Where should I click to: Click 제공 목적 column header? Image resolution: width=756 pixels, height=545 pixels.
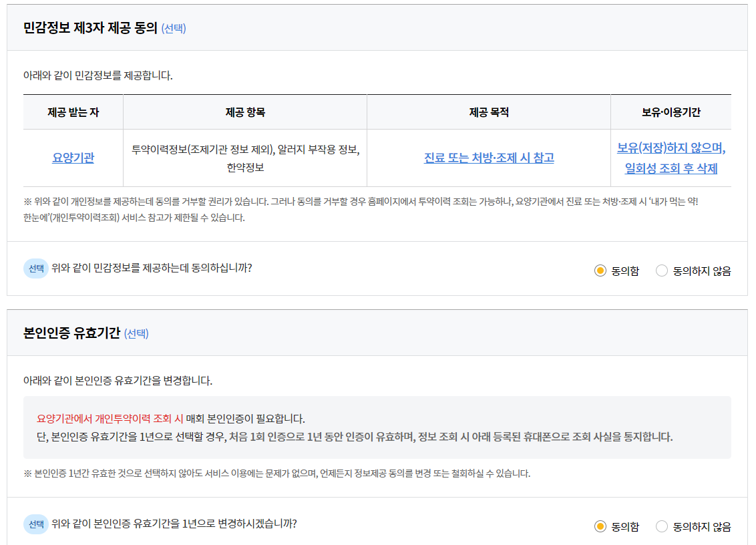click(x=489, y=112)
